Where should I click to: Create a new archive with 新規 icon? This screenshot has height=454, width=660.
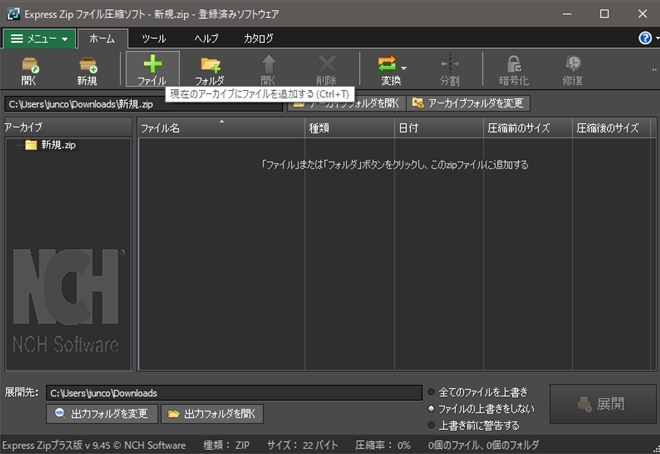click(x=88, y=70)
